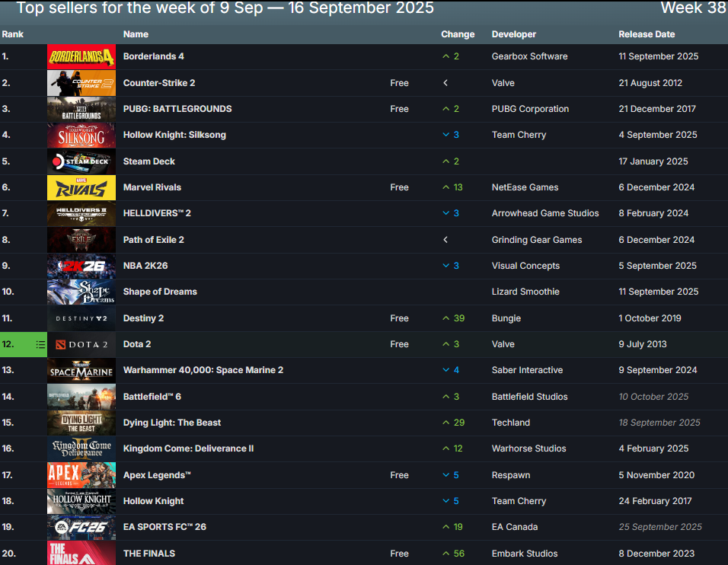The height and width of the screenshot is (565, 728).
Task: Sort table by Rank column header
Action: tap(13, 34)
